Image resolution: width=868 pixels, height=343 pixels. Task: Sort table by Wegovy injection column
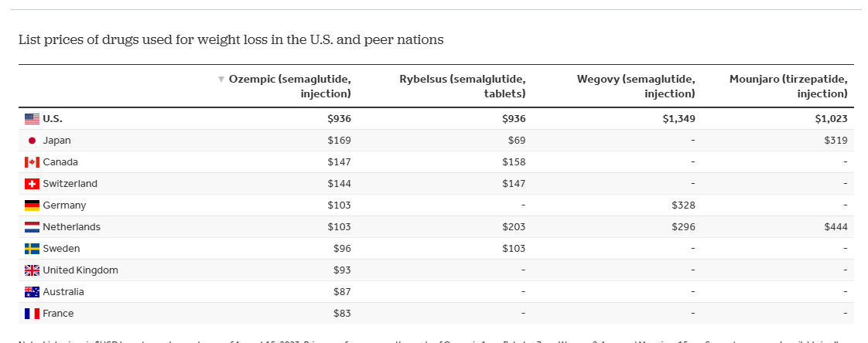(x=636, y=86)
